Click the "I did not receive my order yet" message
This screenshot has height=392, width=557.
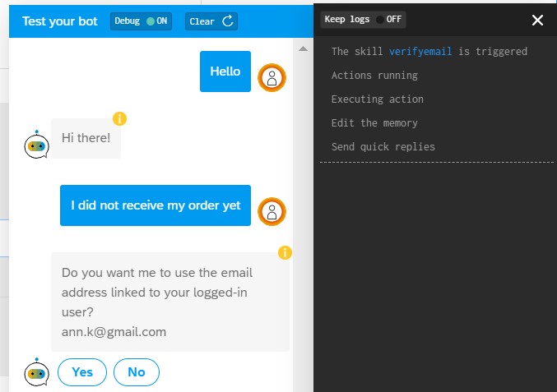(155, 205)
